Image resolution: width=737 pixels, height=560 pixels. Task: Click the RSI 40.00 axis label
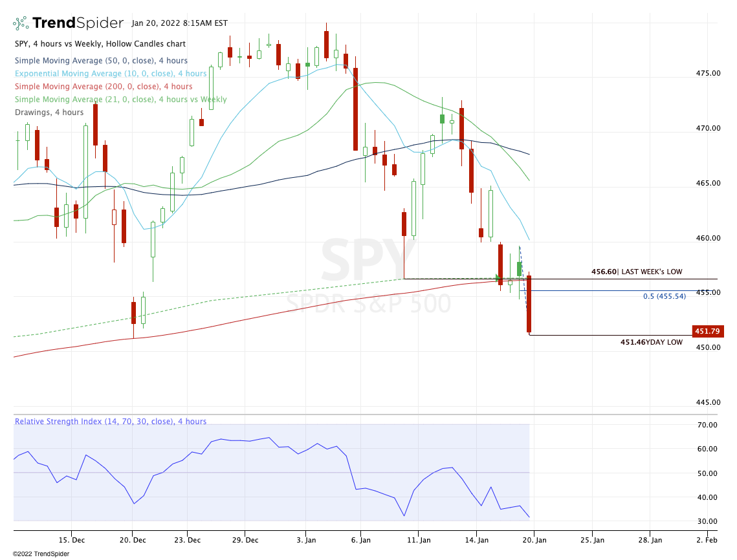[x=707, y=497]
